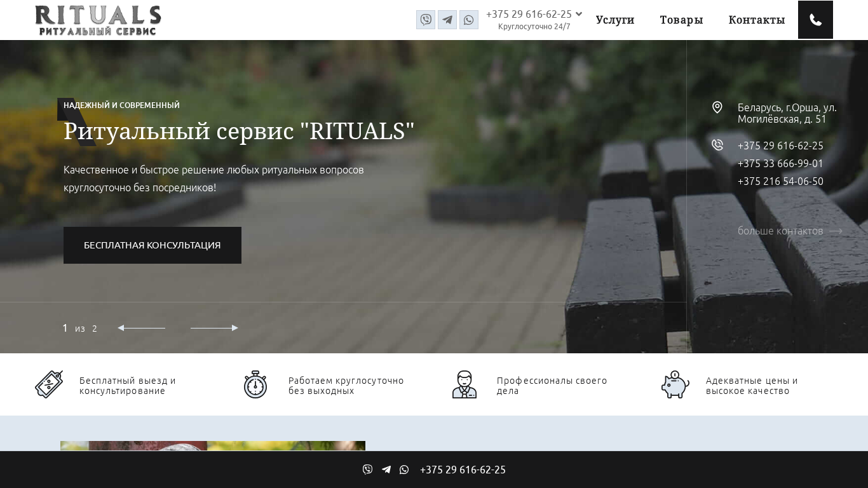Click the WhatsApp icon in header

469,20
